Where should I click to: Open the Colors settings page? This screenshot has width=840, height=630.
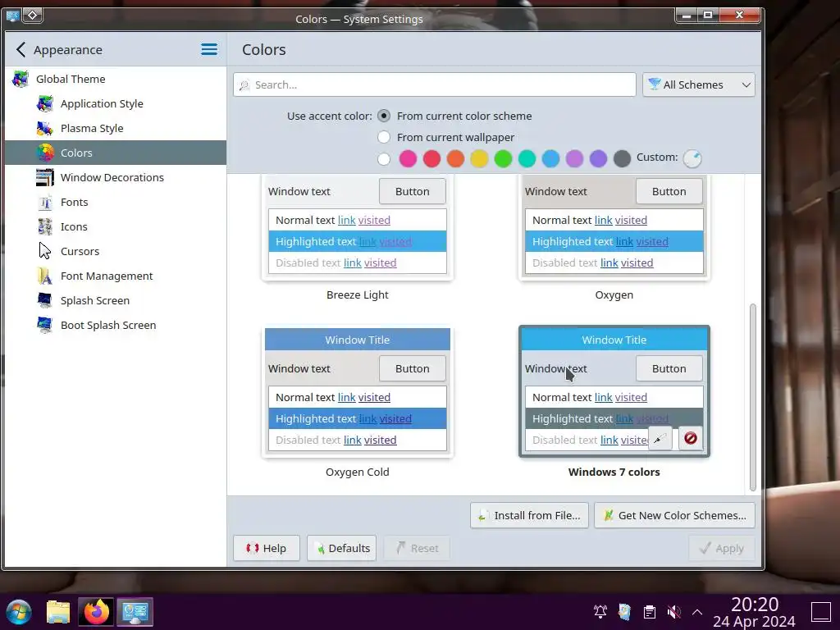click(116, 153)
